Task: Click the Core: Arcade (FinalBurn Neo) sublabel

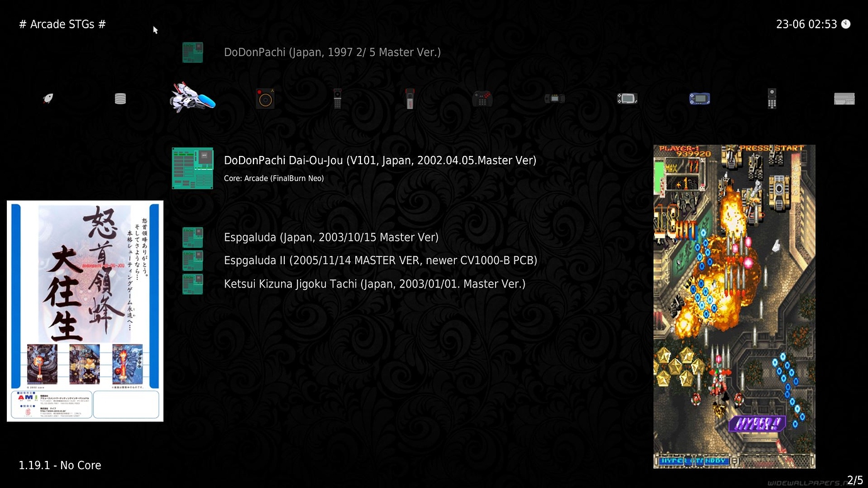Action: point(274,179)
